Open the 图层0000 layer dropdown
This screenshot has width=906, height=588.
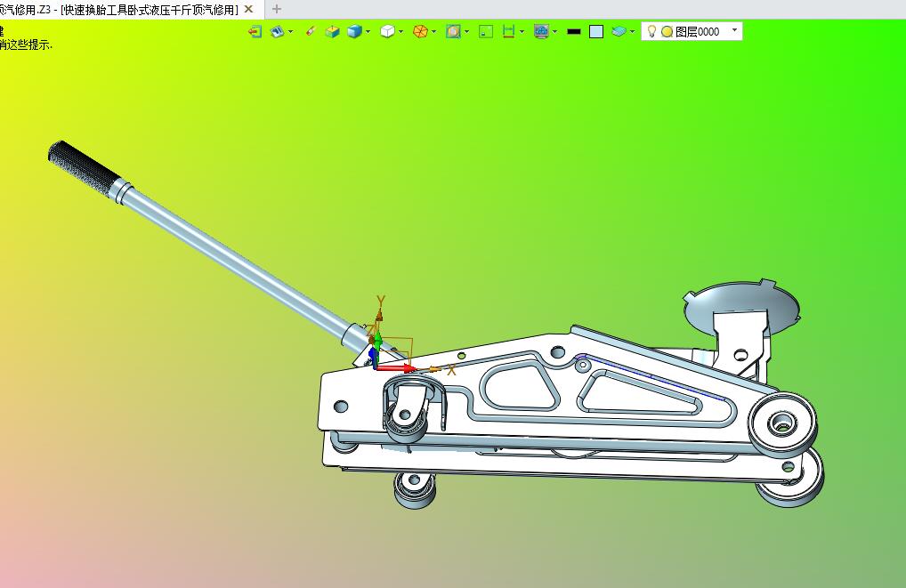click(734, 30)
